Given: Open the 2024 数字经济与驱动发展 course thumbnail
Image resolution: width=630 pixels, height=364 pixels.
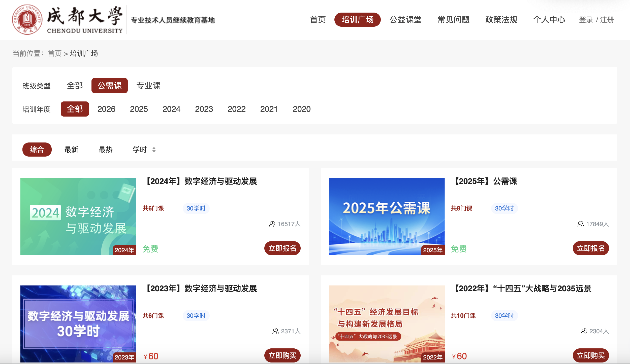Looking at the screenshot, I should tap(78, 216).
